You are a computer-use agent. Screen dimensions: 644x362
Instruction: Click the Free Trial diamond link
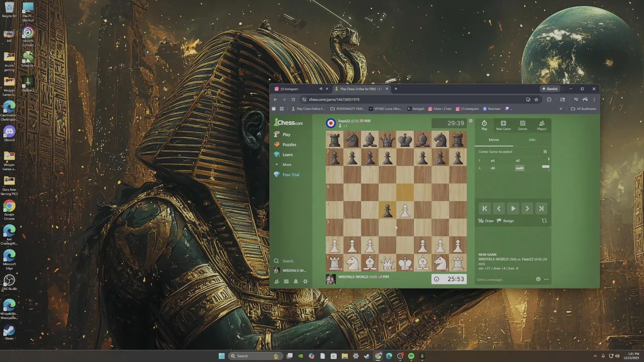[x=287, y=174]
